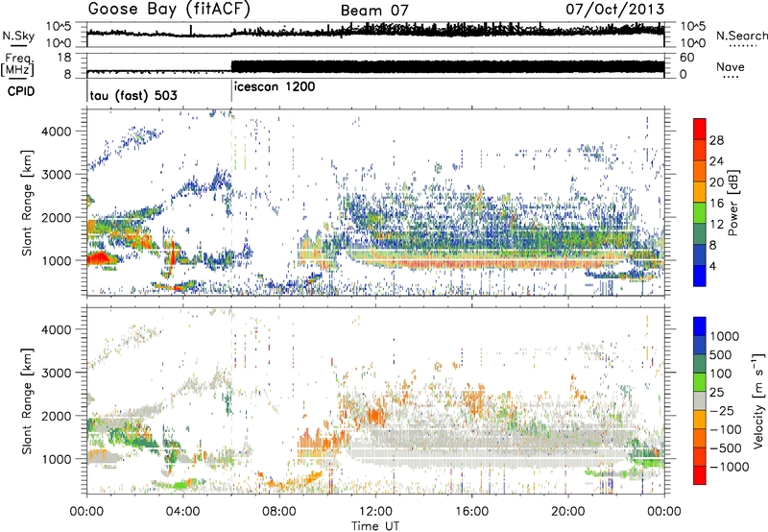Image resolution: width=768 pixels, height=532 pixels.
Task: Click the '3000' tick of the velocity panel
Action: point(57,373)
